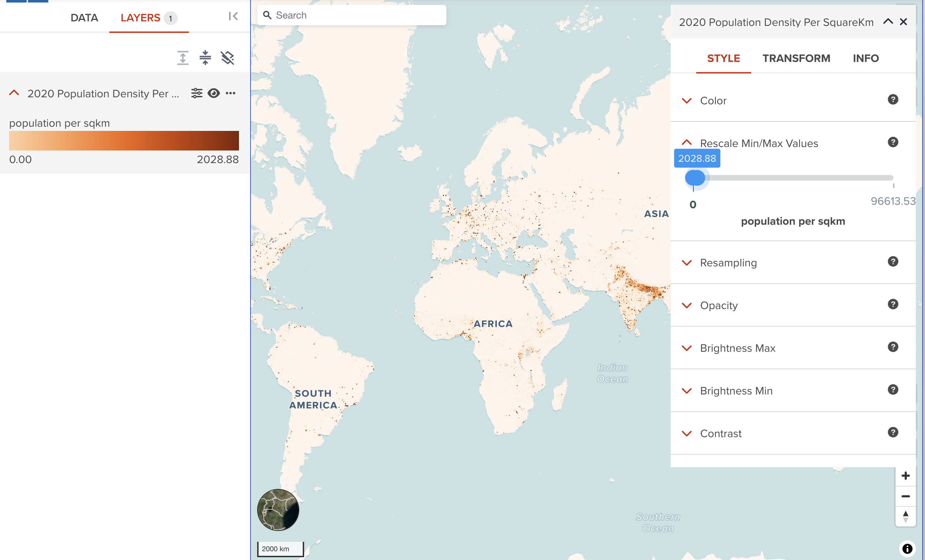Click inside the map search input field
925x560 pixels.
pyautogui.click(x=357, y=15)
